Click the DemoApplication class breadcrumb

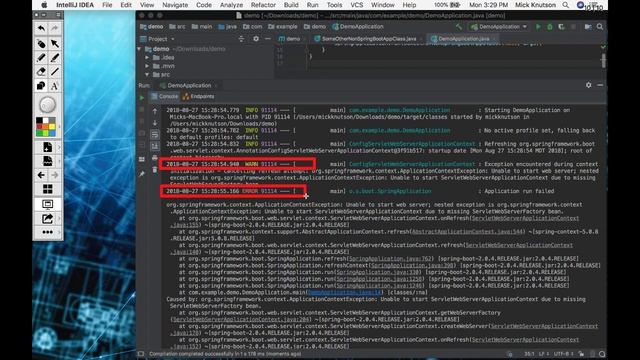pos(358,27)
